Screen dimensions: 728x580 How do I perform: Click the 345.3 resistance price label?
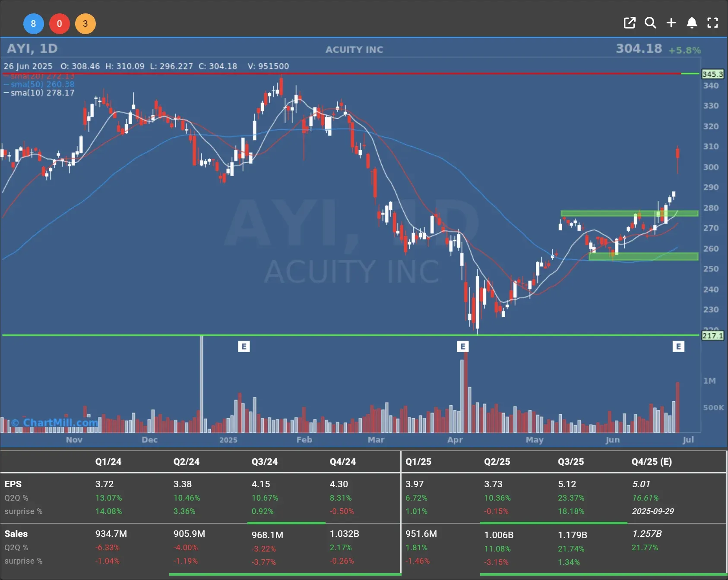coord(712,74)
